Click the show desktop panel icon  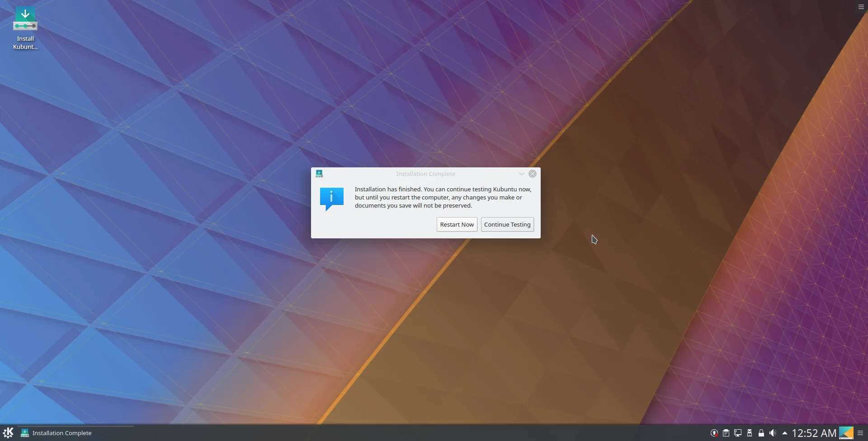[x=846, y=433]
